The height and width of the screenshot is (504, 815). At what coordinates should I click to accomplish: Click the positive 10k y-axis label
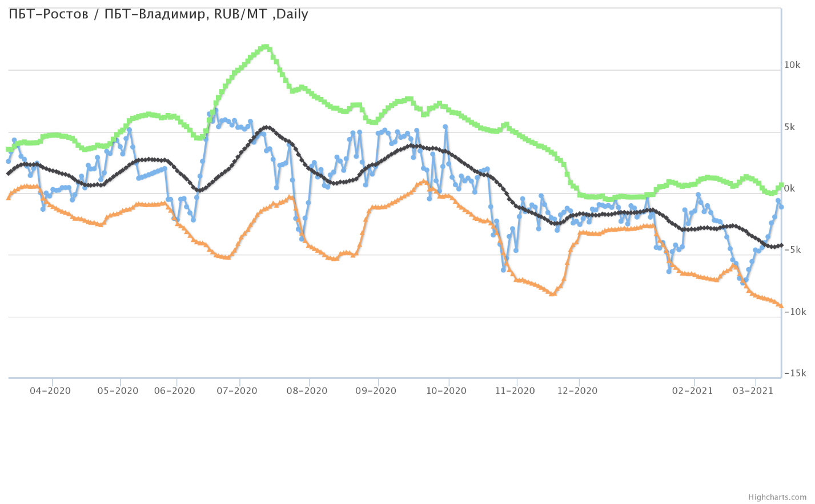(x=792, y=65)
